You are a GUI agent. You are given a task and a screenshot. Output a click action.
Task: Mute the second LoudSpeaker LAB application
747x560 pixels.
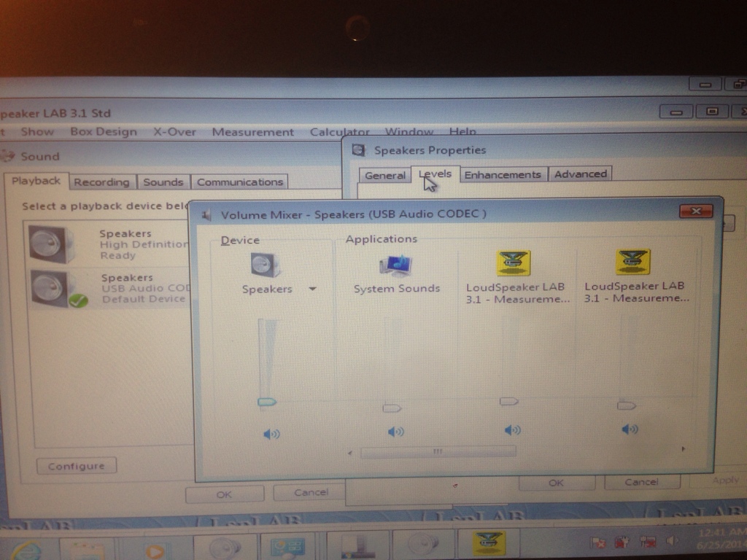[x=630, y=429]
